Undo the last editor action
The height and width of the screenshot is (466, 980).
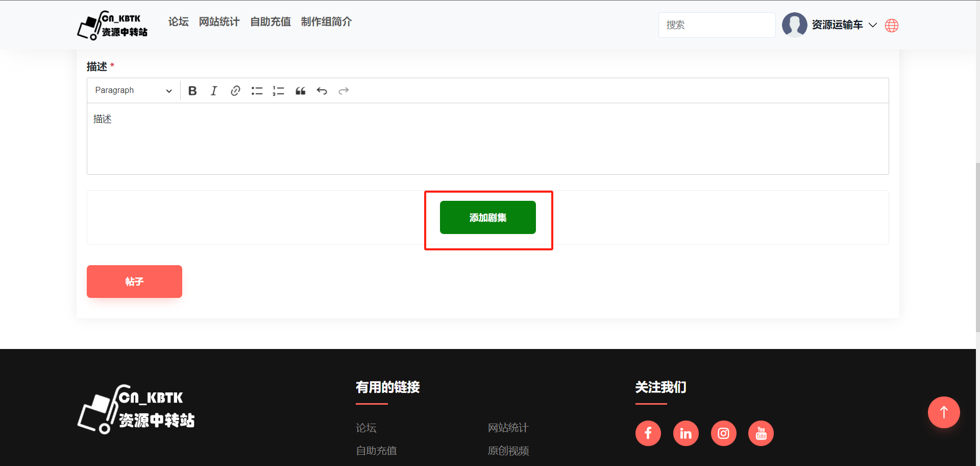click(322, 91)
